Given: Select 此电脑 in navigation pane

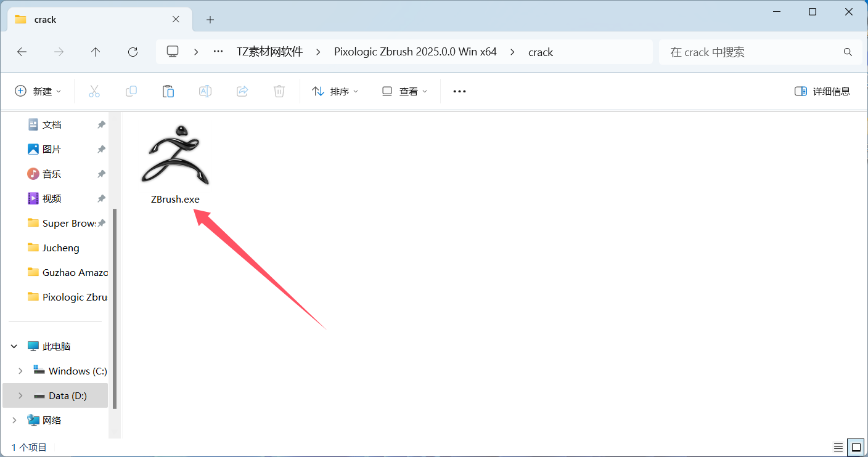Looking at the screenshot, I should click(56, 346).
